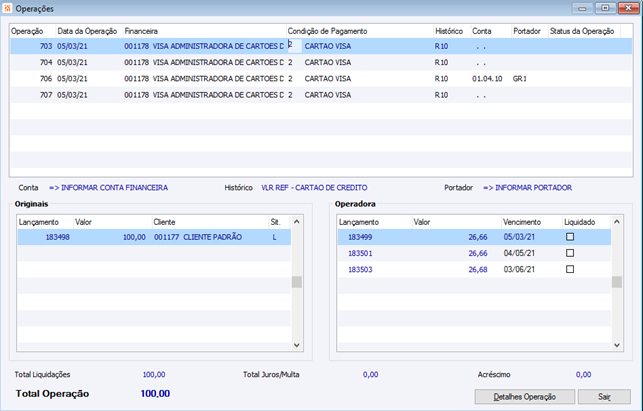Select operation row 704
Image resolution: width=643 pixels, height=411 pixels.
click(200, 62)
